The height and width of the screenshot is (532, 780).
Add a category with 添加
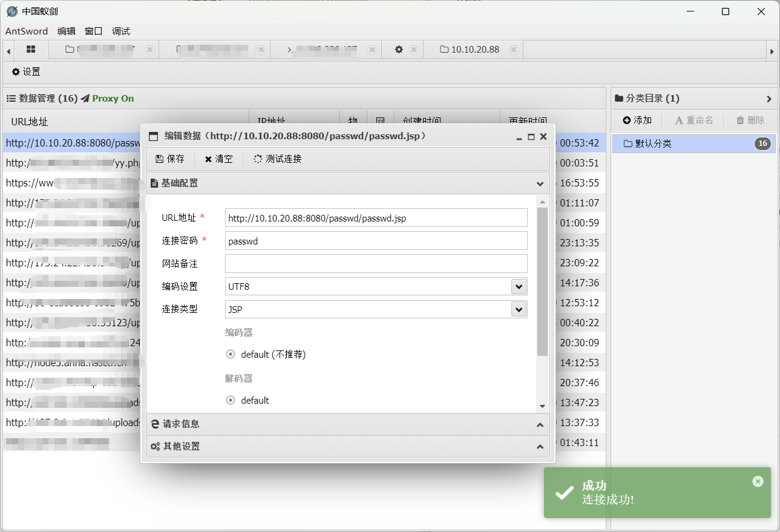(637, 120)
